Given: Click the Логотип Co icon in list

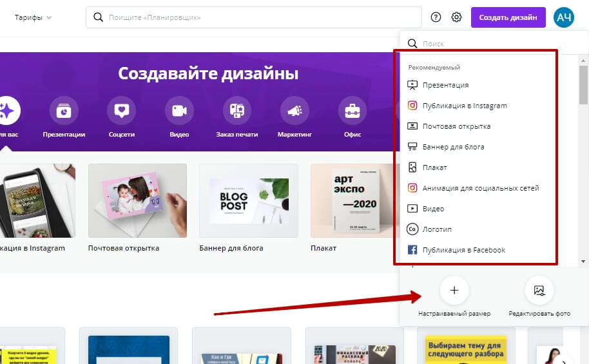Looking at the screenshot, I should pos(412,229).
